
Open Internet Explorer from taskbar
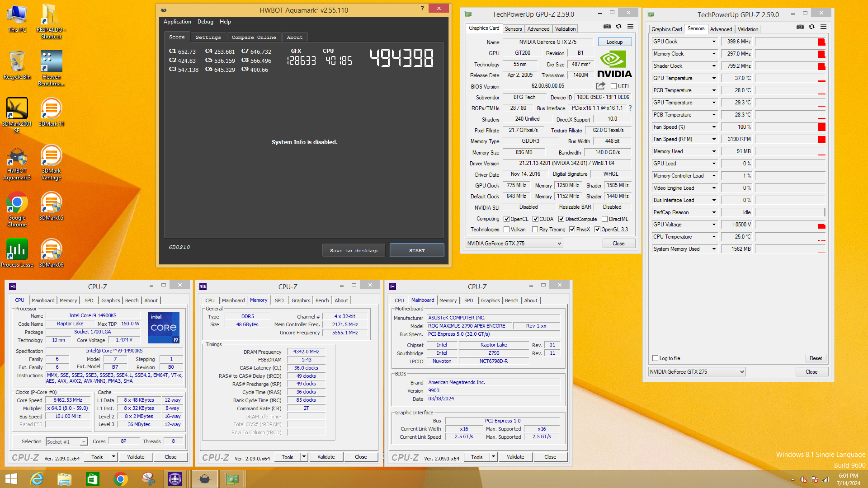pos(37,479)
